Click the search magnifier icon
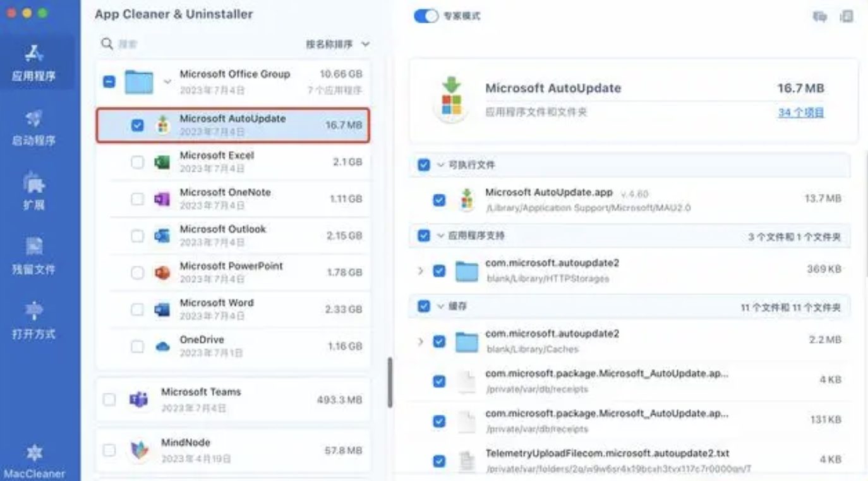The height and width of the screenshot is (481, 868). (107, 44)
